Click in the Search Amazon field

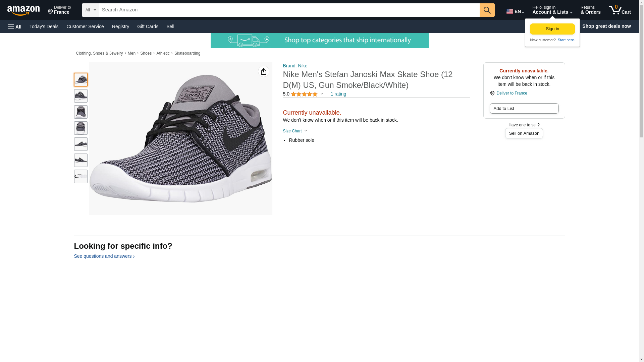(x=289, y=10)
